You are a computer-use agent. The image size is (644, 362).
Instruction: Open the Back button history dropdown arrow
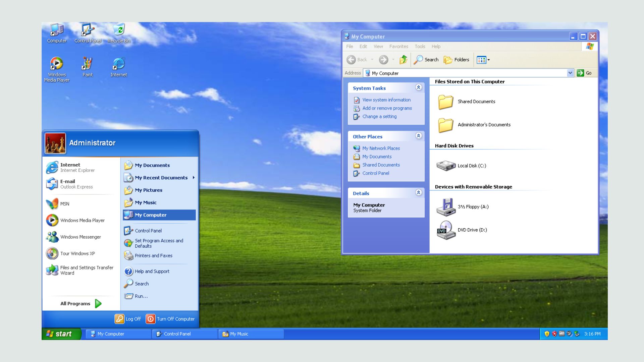[372, 60]
